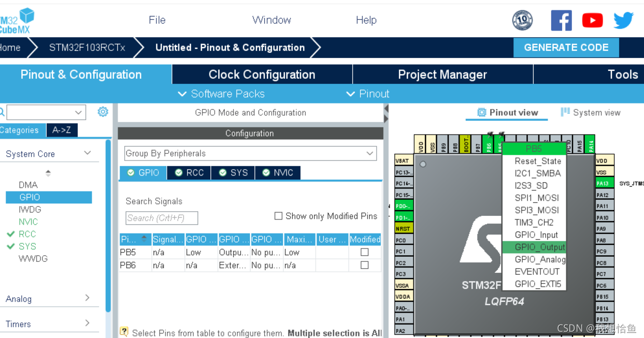Select the PA9 pin on the chip

click(604, 228)
